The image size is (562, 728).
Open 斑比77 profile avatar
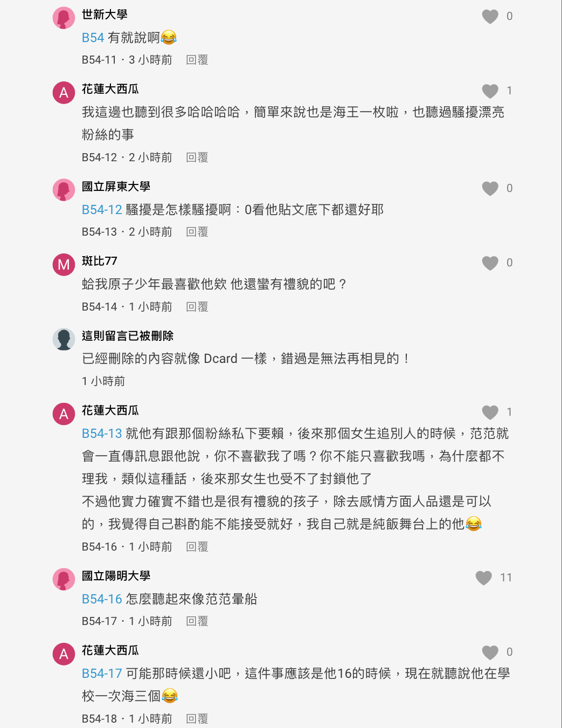pos(64,264)
